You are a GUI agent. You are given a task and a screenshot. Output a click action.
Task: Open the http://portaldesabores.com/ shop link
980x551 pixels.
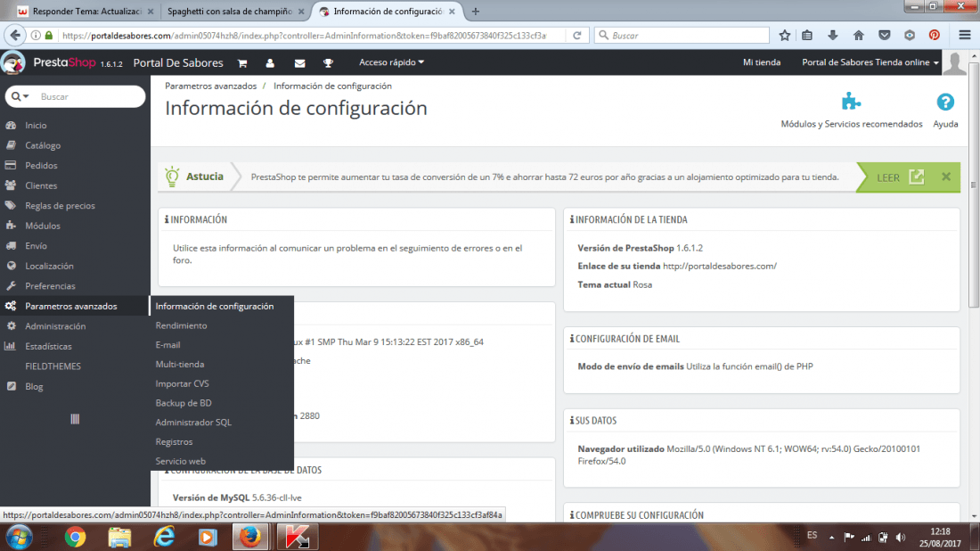coord(719,267)
